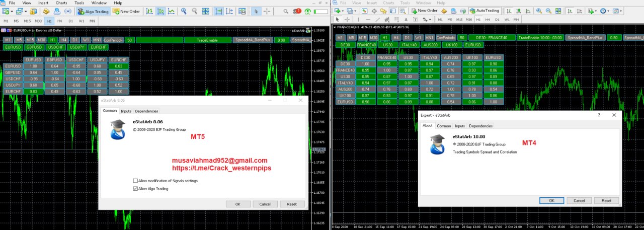The width and height of the screenshot is (644, 230).
Task: Expand MT4 arrows objects dropdown
Action: point(430,20)
